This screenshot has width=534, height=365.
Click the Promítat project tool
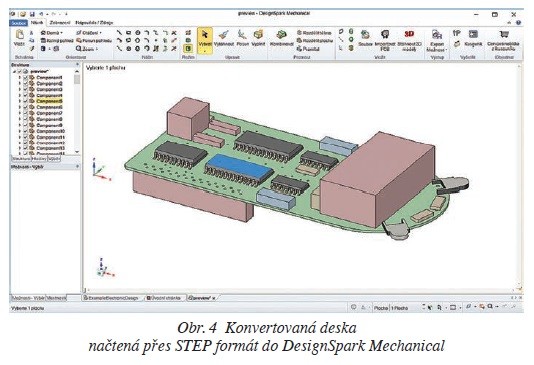pyautogui.click(x=308, y=49)
